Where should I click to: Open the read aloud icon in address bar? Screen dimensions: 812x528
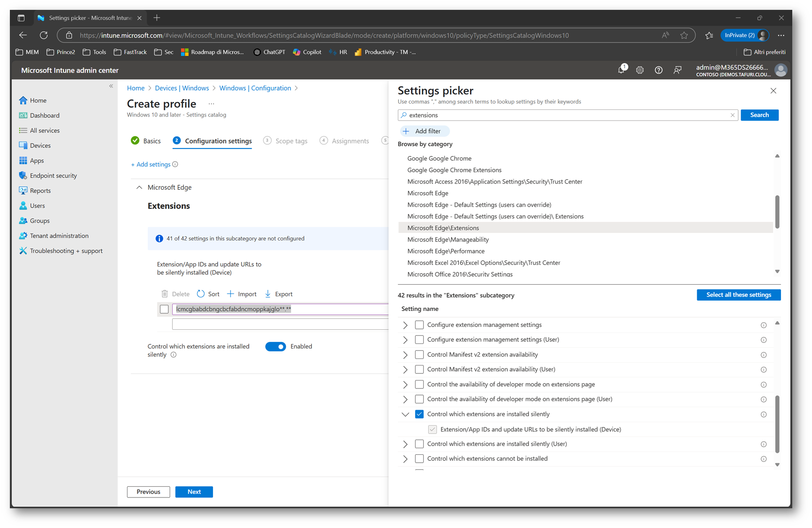665,35
